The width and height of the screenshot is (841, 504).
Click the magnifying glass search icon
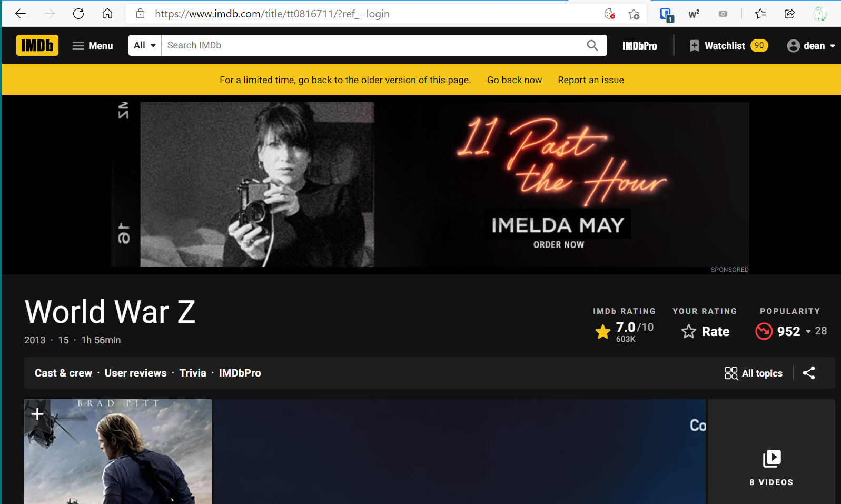pos(592,46)
